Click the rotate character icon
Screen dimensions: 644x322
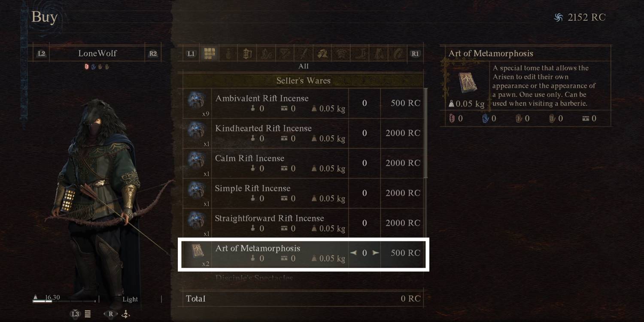125,314
